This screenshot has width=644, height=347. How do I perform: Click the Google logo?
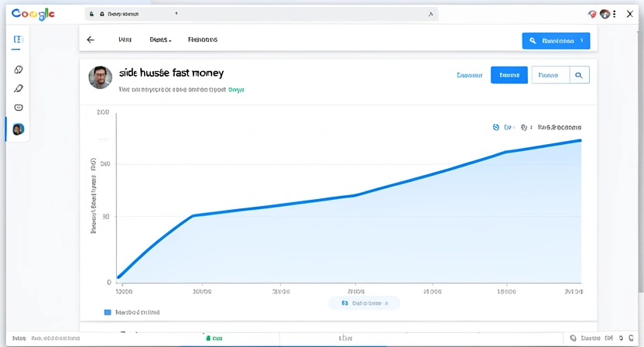click(x=33, y=14)
